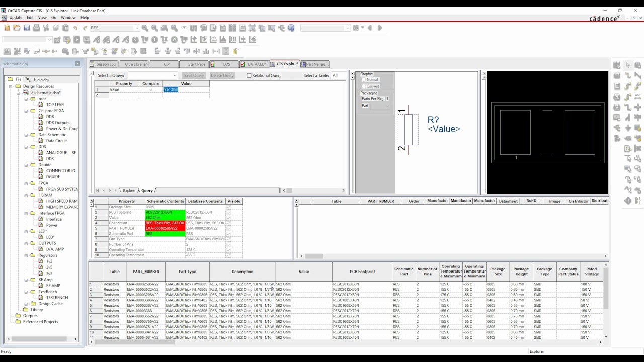Open the Edit menu
The height and width of the screenshot is (362, 644).
(x=30, y=18)
